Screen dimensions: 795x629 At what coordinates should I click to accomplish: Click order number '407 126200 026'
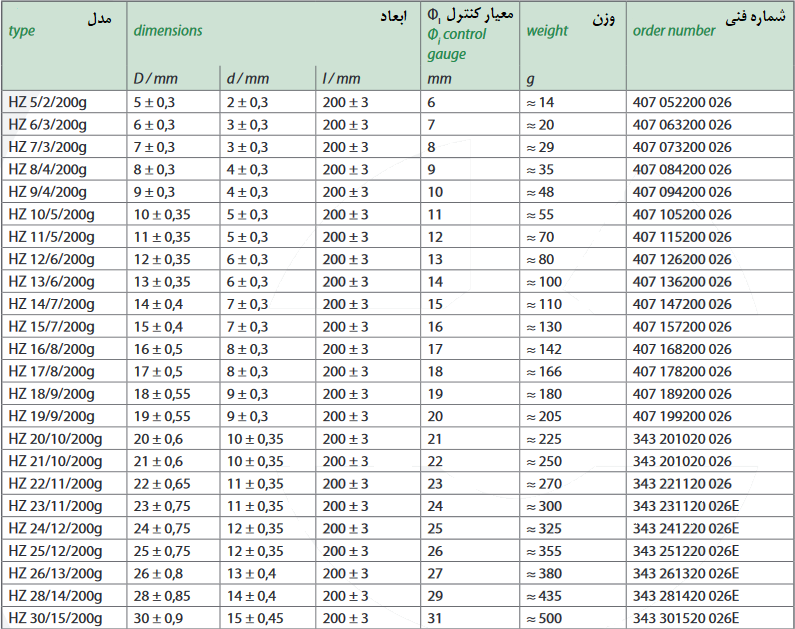[682, 259]
